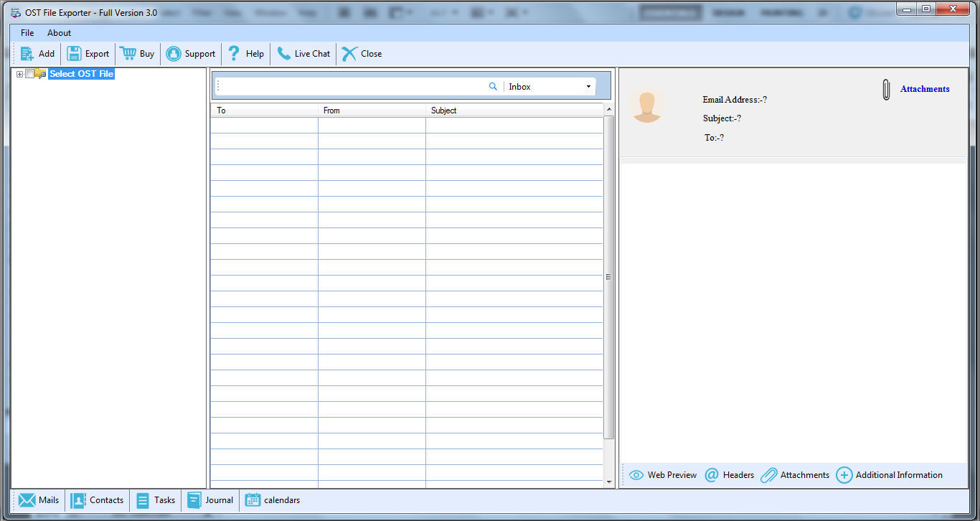Click the Export toolbar icon
The height and width of the screenshot is (521, 980).
tap(75, 54)
